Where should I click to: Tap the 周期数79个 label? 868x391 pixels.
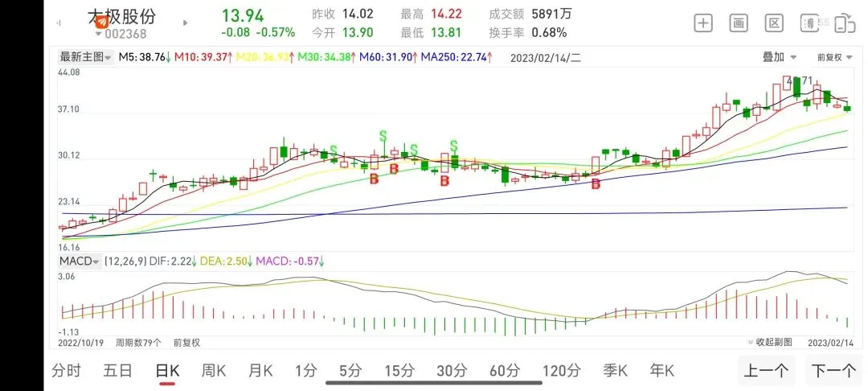pyautogui.click(x=138, y=343)
